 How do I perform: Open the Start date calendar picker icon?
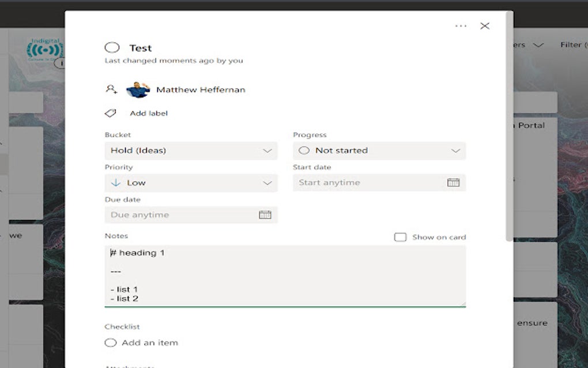pyautogui.click(x=453, y=183)
